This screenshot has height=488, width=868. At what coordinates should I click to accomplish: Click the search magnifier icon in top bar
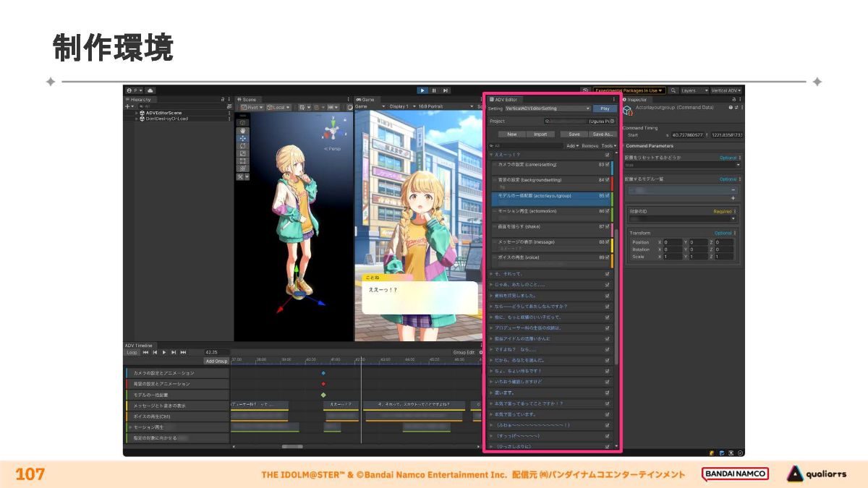point(673,90)
